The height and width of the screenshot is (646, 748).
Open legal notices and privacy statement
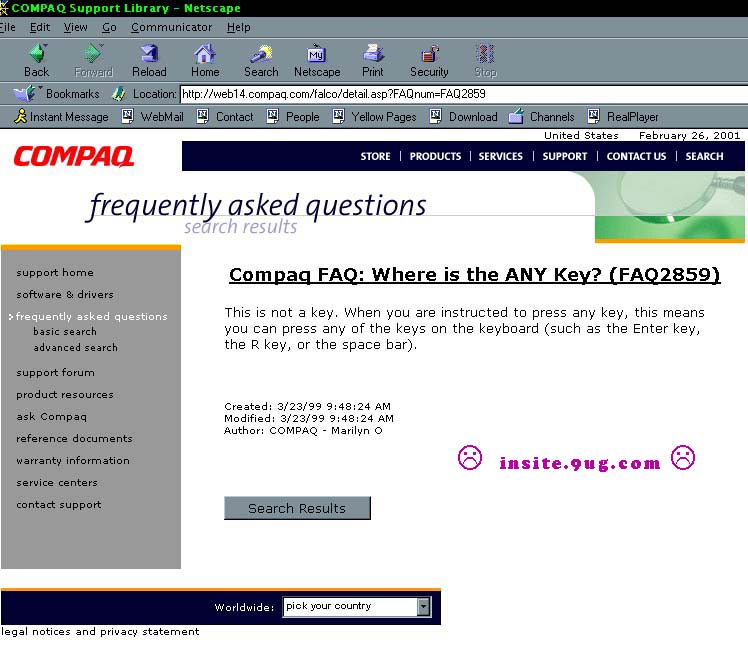100,632
